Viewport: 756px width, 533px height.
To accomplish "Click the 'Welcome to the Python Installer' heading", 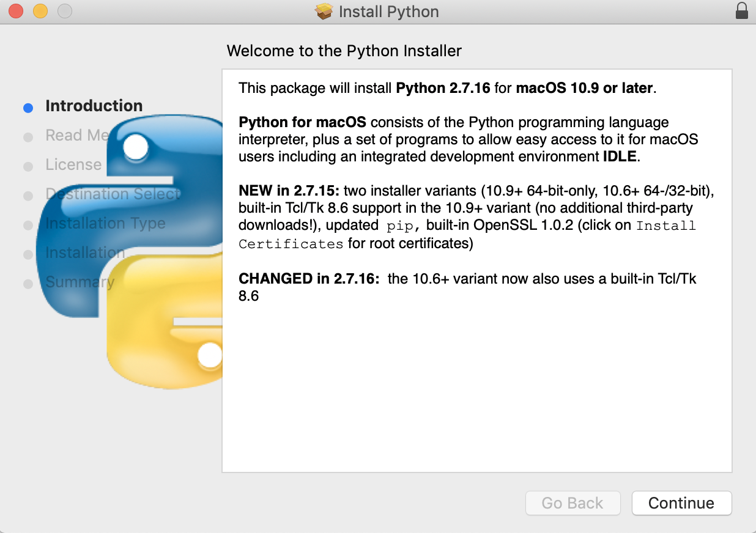I will coord(344,51).
